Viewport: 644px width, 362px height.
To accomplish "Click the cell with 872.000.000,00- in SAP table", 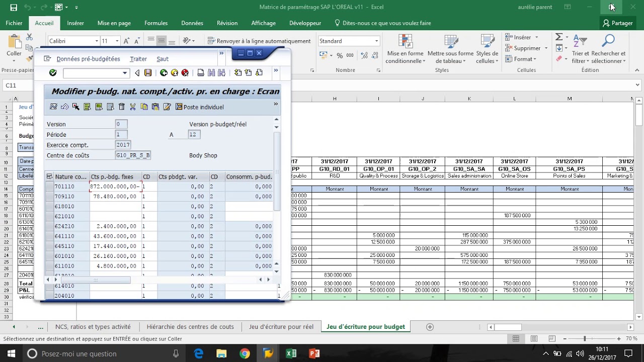I will (x=115, y=186).
